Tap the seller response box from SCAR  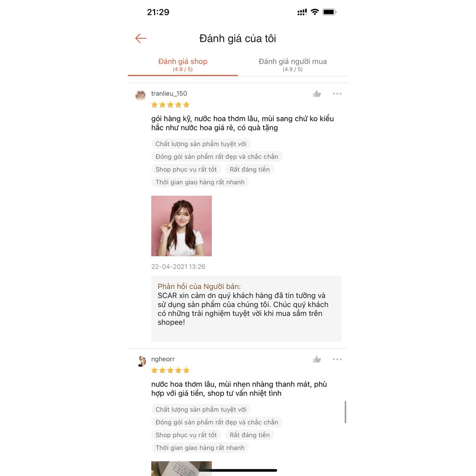tap(246, 309)
